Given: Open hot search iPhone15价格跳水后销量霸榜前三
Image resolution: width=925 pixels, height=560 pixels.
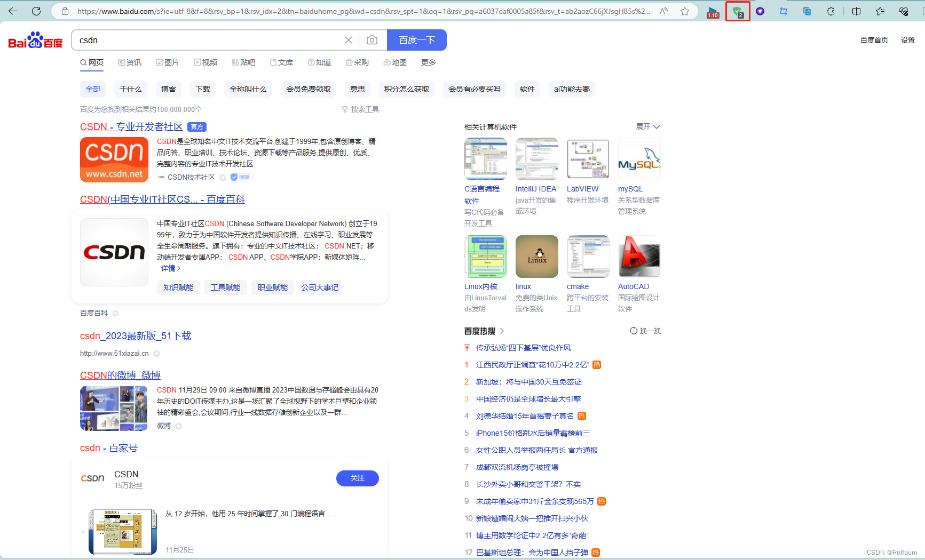Looking at the screenshot, I should (533, 433).
